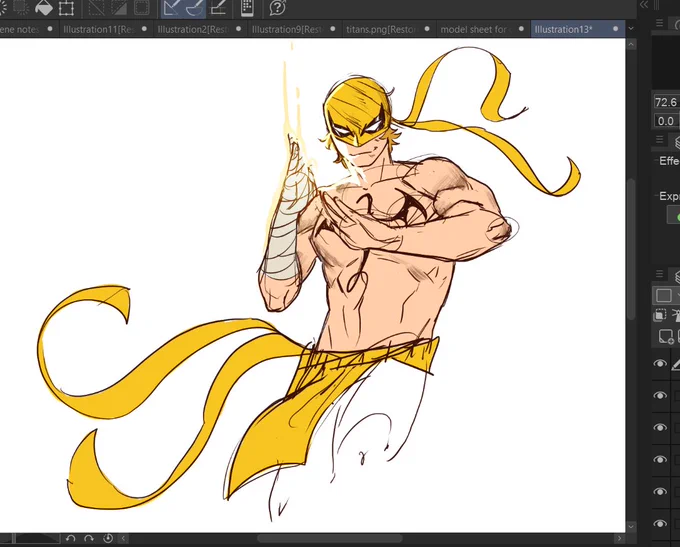Click the New Raster Layer icon
Viewport: 680px width, 547px height.
coord(665,336)
